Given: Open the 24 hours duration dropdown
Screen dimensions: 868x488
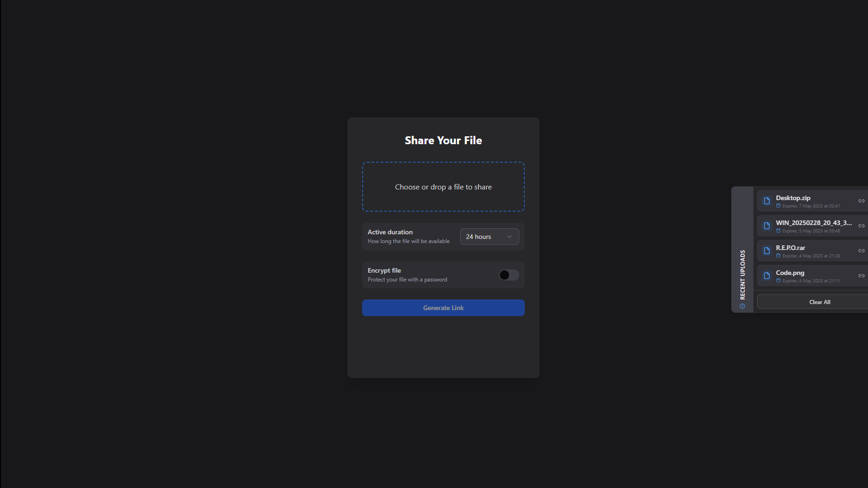Looking at the screenshot, I should click(489, 237).
